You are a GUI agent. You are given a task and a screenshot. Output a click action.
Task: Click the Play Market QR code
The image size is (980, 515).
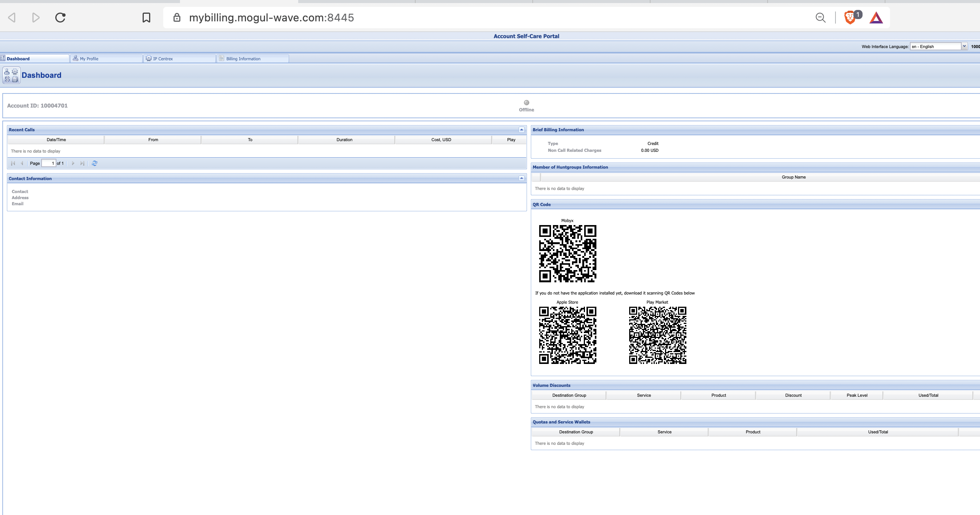coord(657,335)
